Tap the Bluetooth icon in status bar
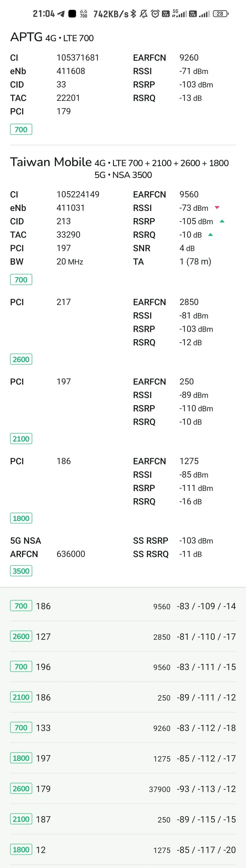 (x=133, y=14)
